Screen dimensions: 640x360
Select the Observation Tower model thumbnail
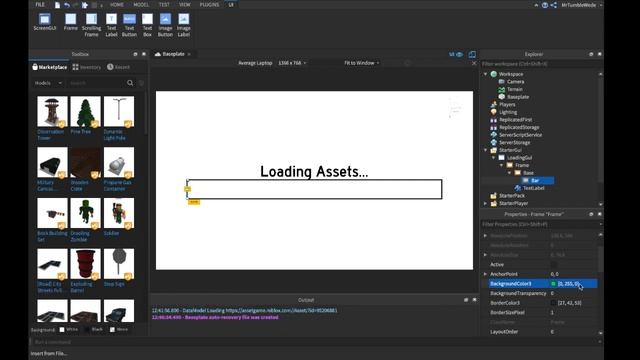tap(52, 111)
